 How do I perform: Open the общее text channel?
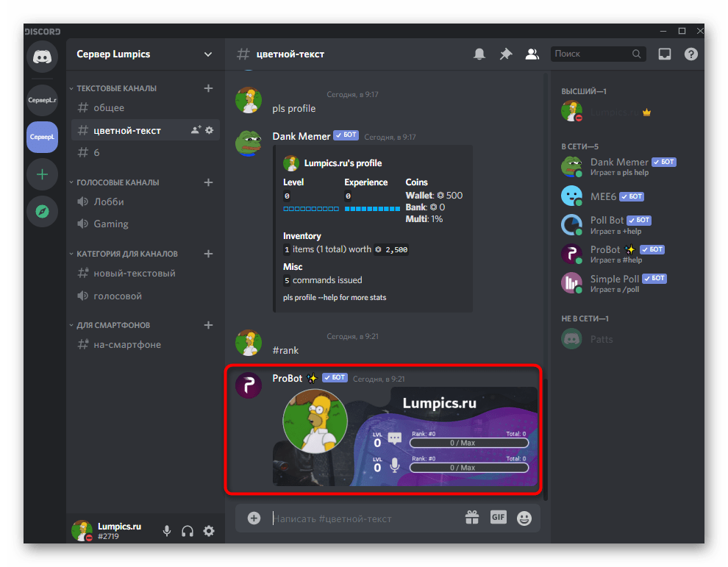pyautogui.click(x=145, y=107)
